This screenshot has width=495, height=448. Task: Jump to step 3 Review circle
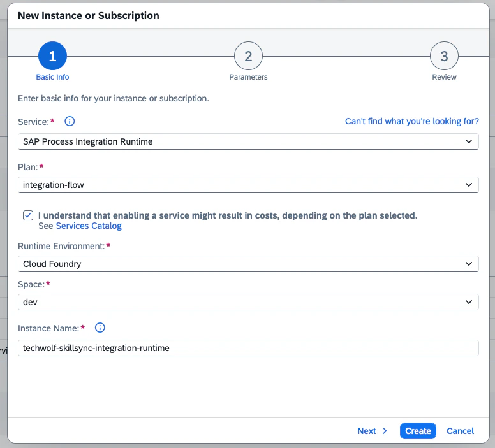point(444,56)
